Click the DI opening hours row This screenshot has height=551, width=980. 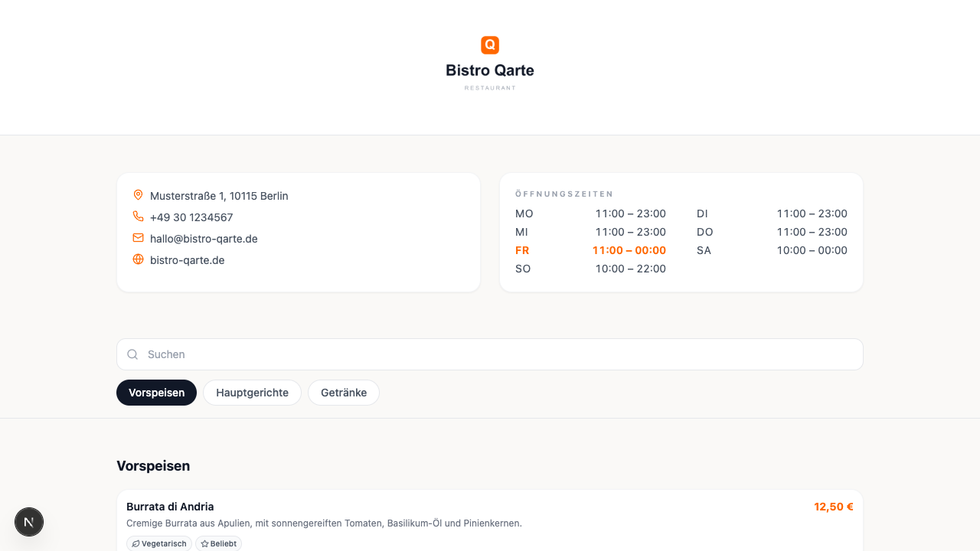[772, 214]
